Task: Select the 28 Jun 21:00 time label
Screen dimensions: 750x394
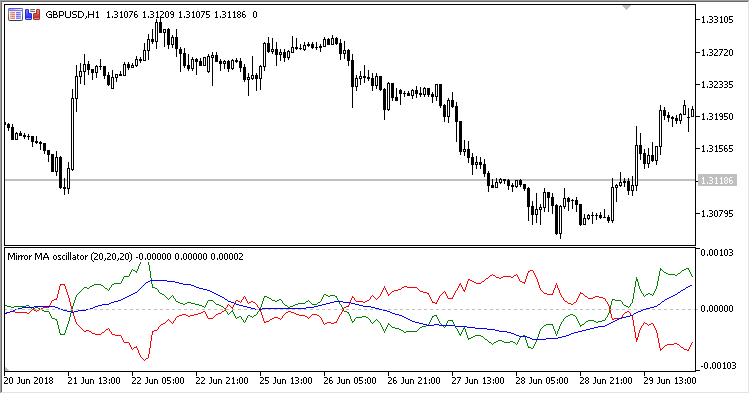Action: pyautogui.click(x=606, y=381)
